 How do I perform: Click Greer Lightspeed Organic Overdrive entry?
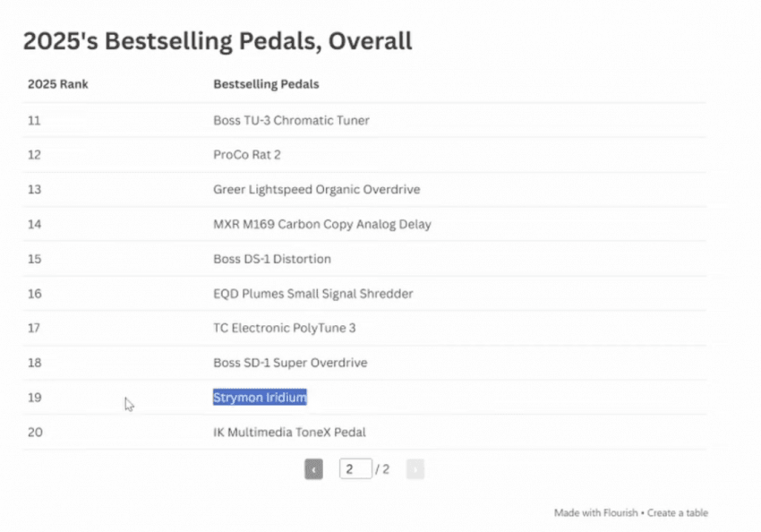tap(316, 190)
